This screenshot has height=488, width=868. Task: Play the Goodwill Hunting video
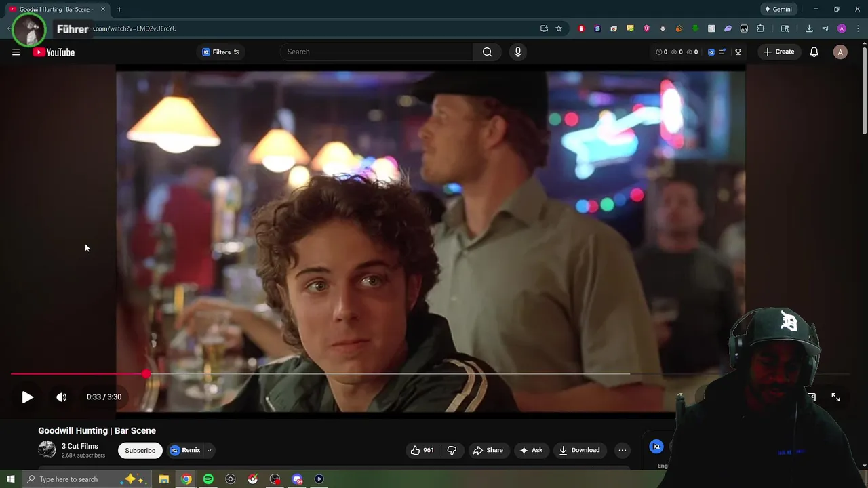pos(27,397)
